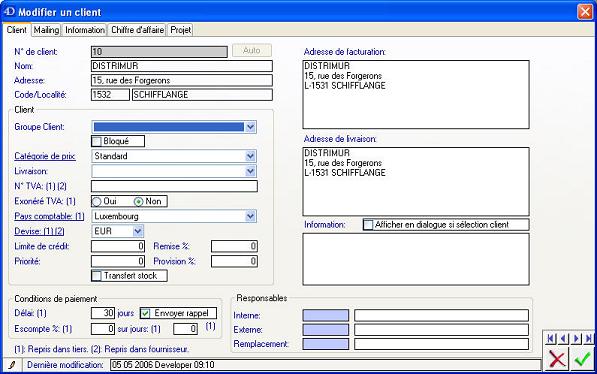Expand the Livraison dropdown

coord(250,171)
